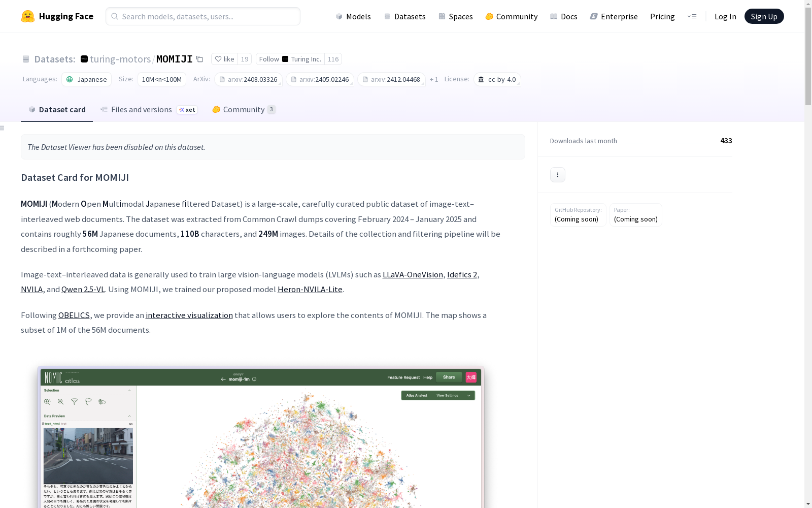
Task: Open Spaces in the top navigation
Action: point(456,16)
